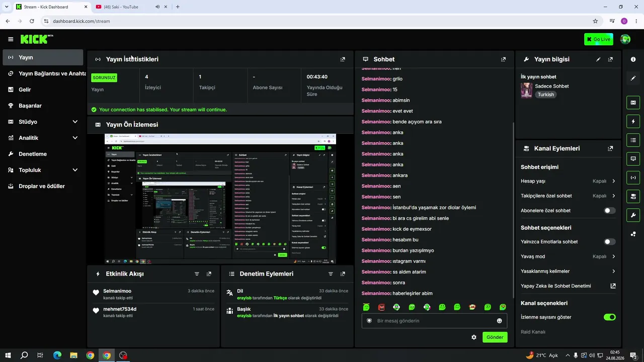Open Denetleme in the sidebar
This screenshot has height=362, width=644.
(x=43, y=154)
